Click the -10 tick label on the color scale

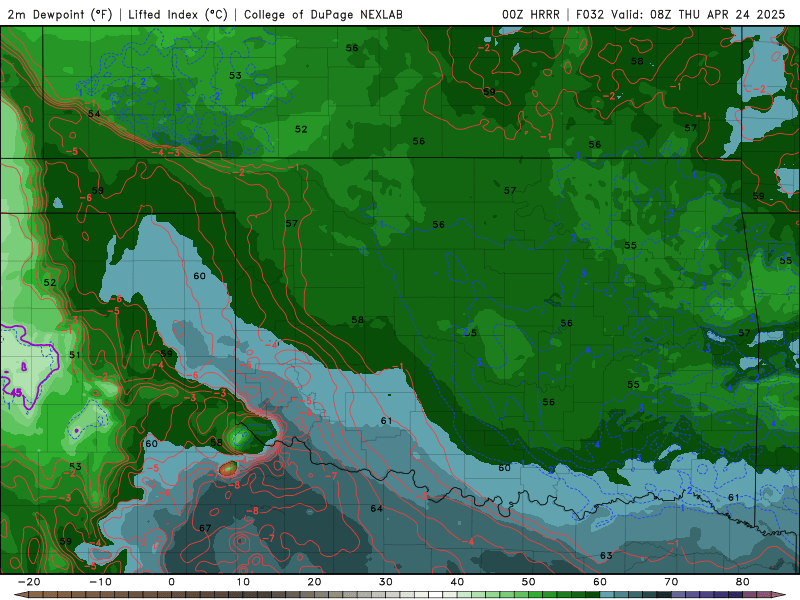[x=100, y=582]
